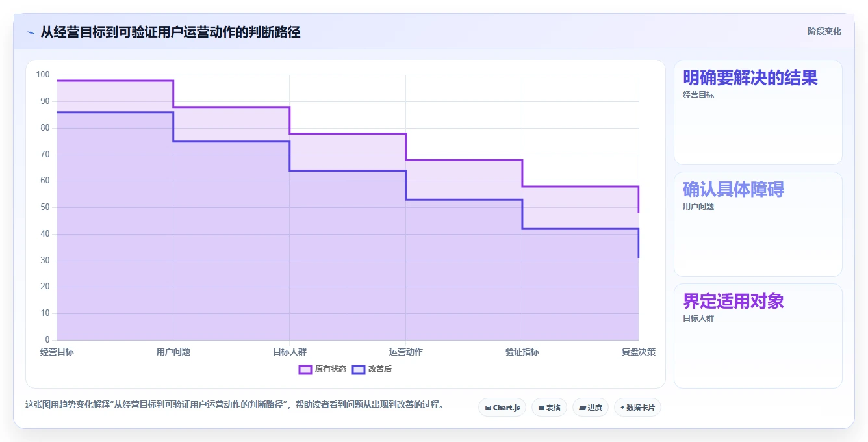The width and height of the screenshot is (868, 442).
Task: Open the 界定适用对象 card
Action: pyautogui.click(x=758, y=336)
